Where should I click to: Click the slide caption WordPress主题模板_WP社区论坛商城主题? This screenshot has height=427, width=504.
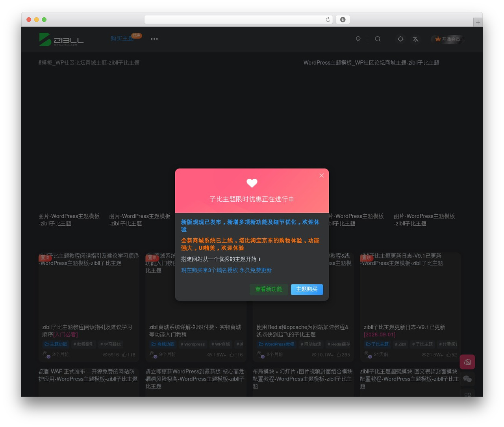click(x=371, y=63)
